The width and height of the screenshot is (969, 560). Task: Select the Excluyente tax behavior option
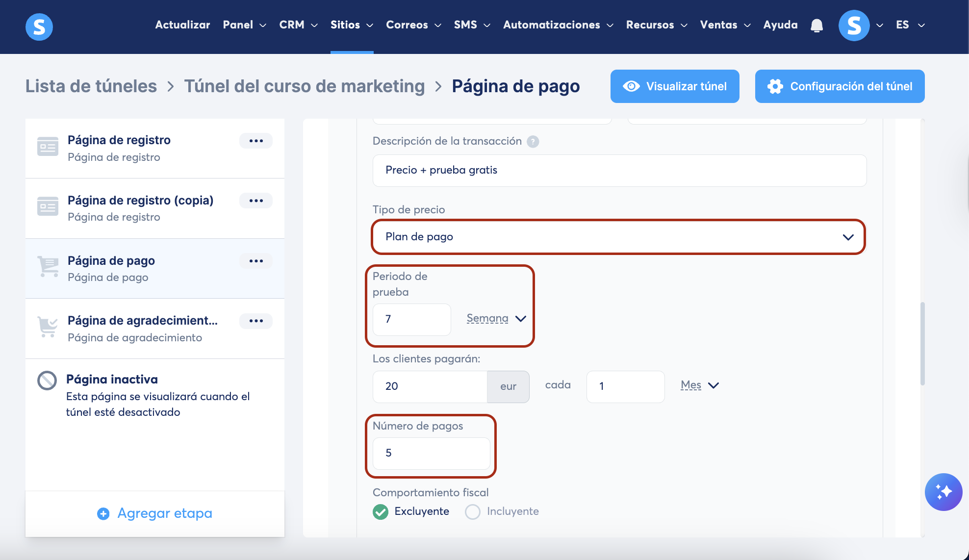click(381, 511)
